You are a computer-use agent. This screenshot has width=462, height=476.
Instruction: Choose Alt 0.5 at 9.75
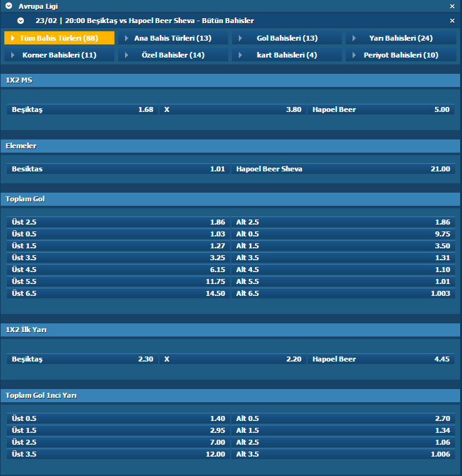coord(343,234)
